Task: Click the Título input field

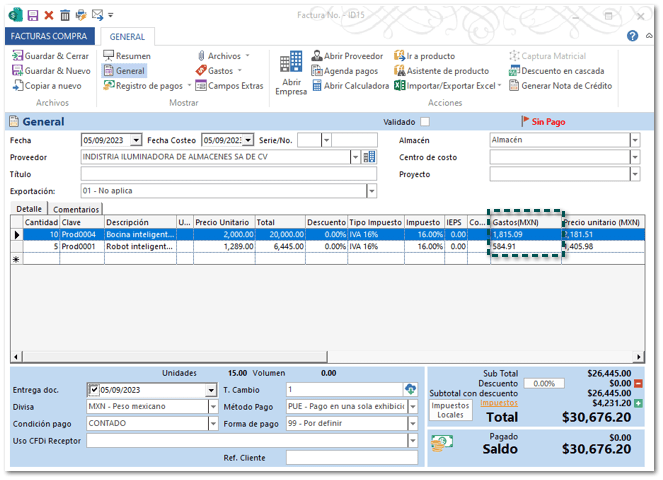Action: click(x=228, y=174)
